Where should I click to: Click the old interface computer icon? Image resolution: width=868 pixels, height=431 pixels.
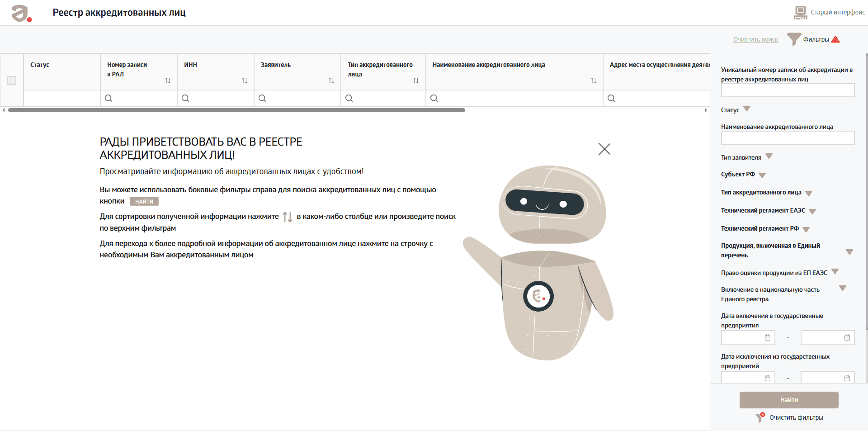coord(800,13)
